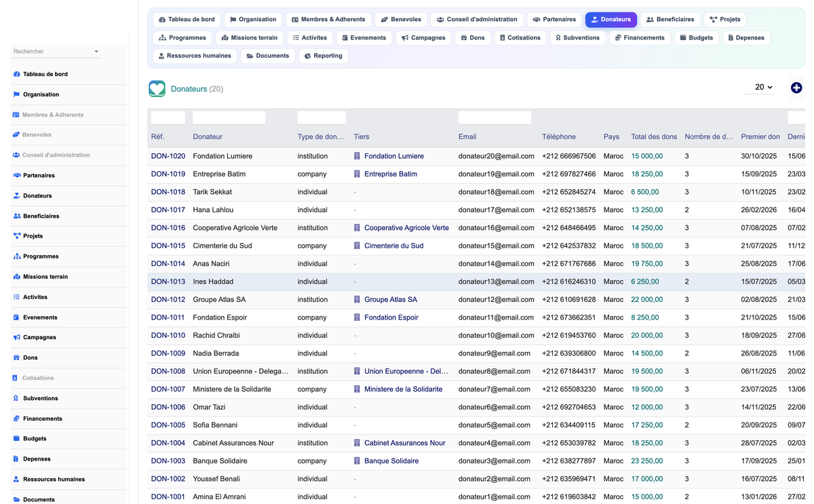The image size is (814, 504).
Task: Open Documents in the sidebar
Action: point(39,500)
